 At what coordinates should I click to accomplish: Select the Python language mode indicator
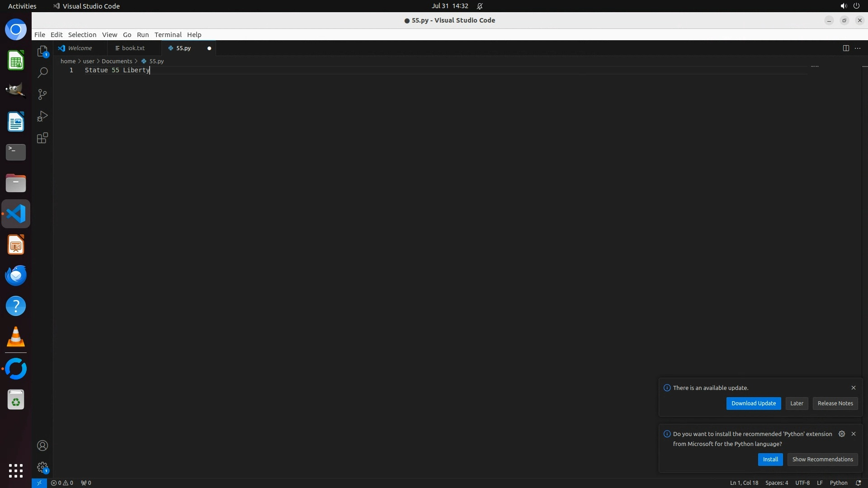[x=838, y=483]
